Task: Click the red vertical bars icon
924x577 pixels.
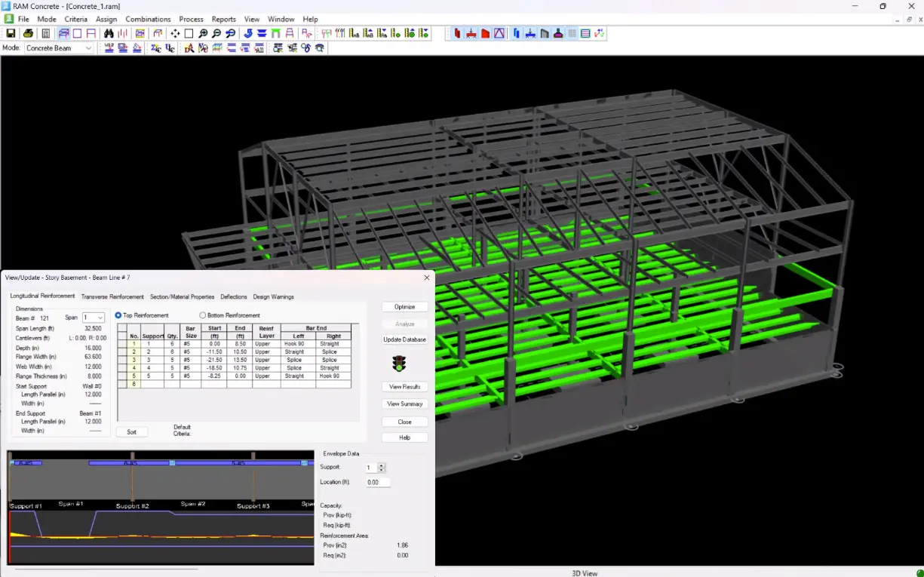Action: 122,33
